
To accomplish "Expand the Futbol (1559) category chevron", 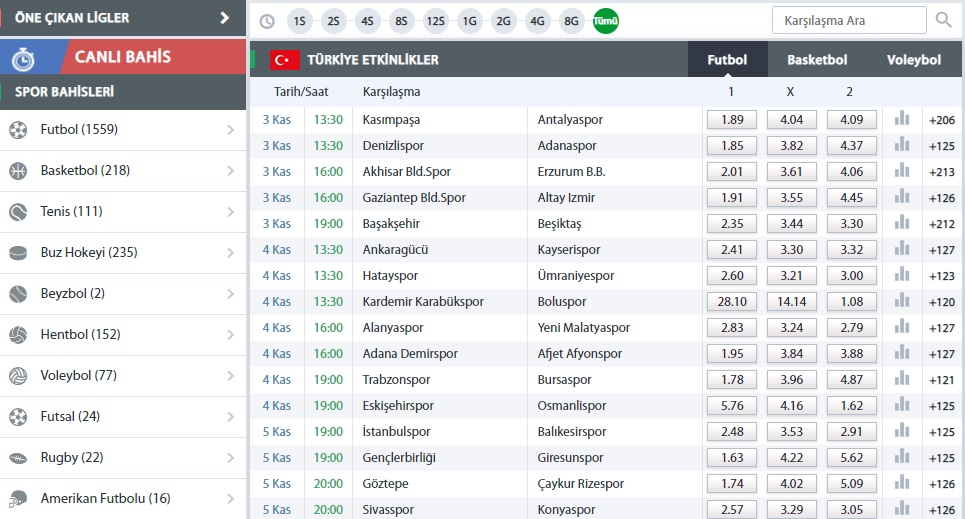I will pos(231,130).
